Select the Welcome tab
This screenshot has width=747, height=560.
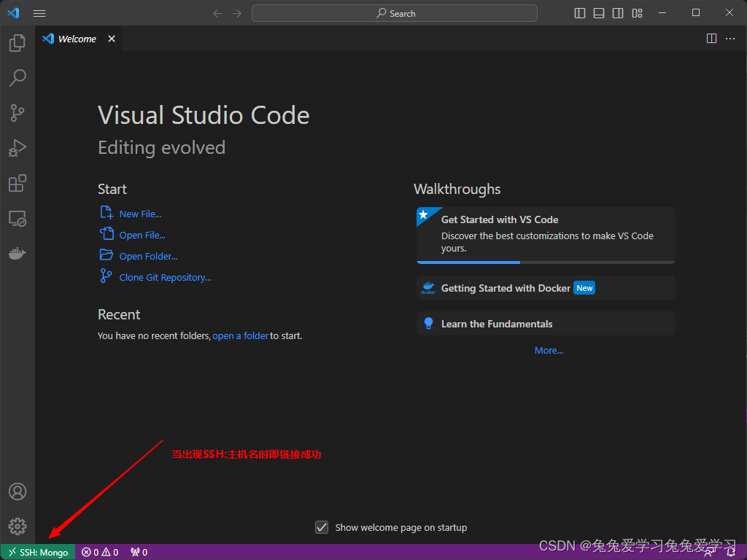tap(79, 39)
